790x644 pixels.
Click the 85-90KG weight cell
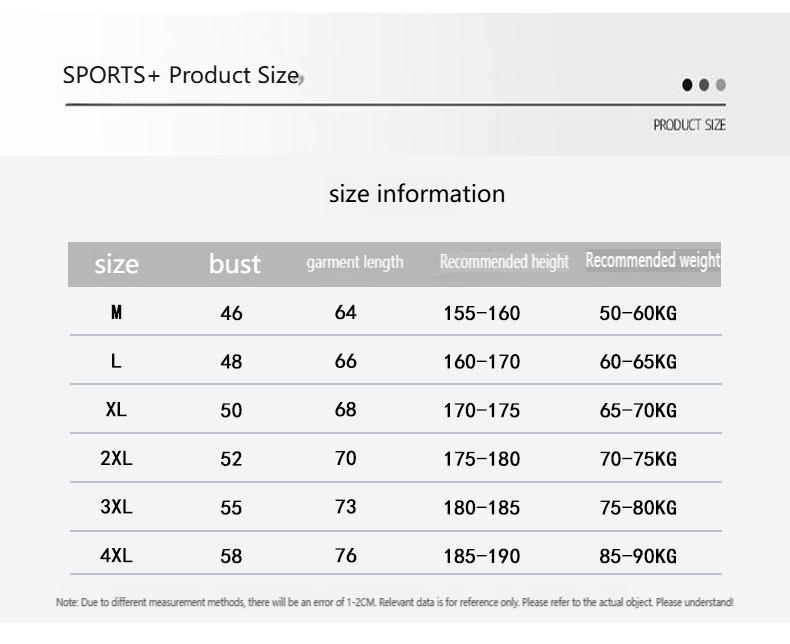click(638, 556)
